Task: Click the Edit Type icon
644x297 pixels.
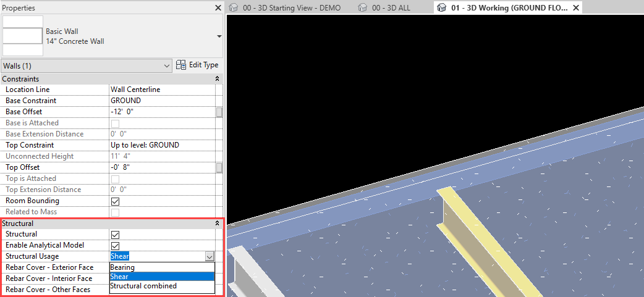Action: 182,65
